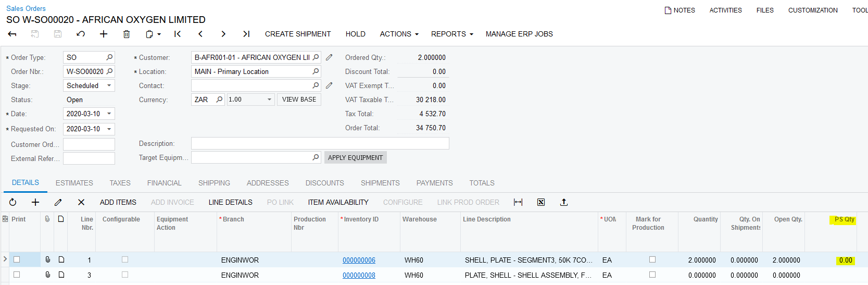
Task: Go to the last record
Action: tap(246, 34)
